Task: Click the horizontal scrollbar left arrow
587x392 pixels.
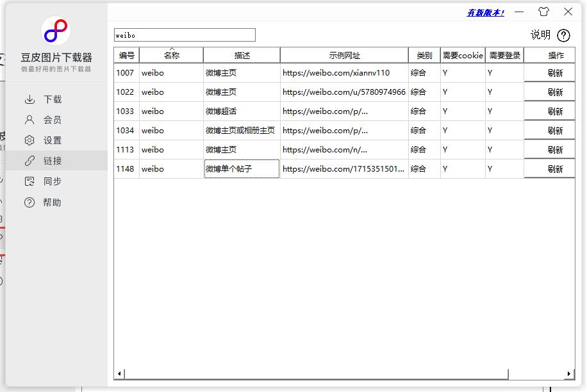Action: tap(119, 373)
